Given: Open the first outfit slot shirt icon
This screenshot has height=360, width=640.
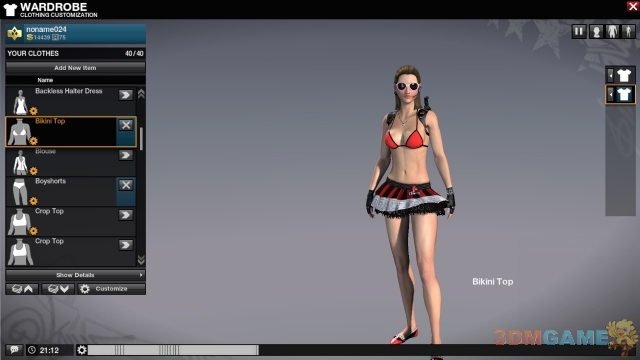Looking at the screenshot, I should click(620, 75).
